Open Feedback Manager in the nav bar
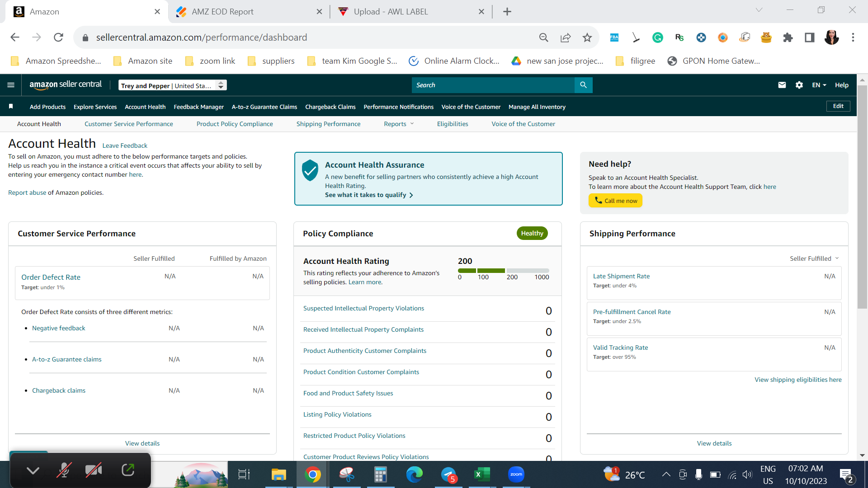868x488 pixels. tap(198, 107)
